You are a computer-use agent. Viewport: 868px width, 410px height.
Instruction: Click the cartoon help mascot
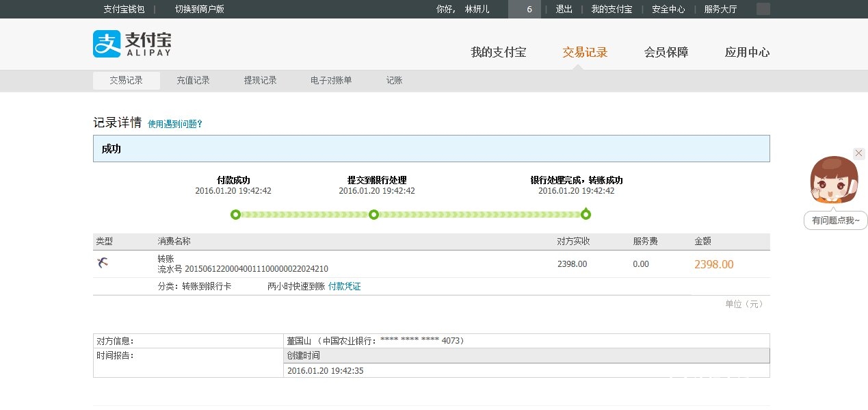(834, 181)
